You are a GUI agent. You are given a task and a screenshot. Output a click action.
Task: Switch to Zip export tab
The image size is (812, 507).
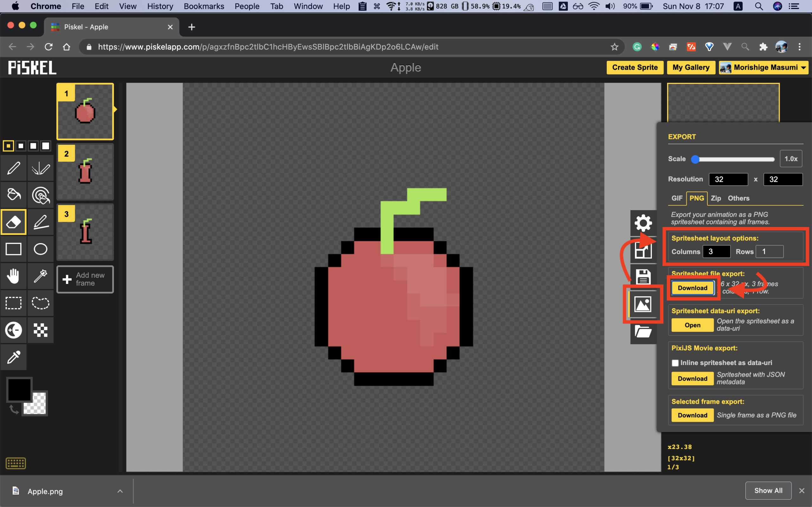pyautogui.click(x=716, y=198)
